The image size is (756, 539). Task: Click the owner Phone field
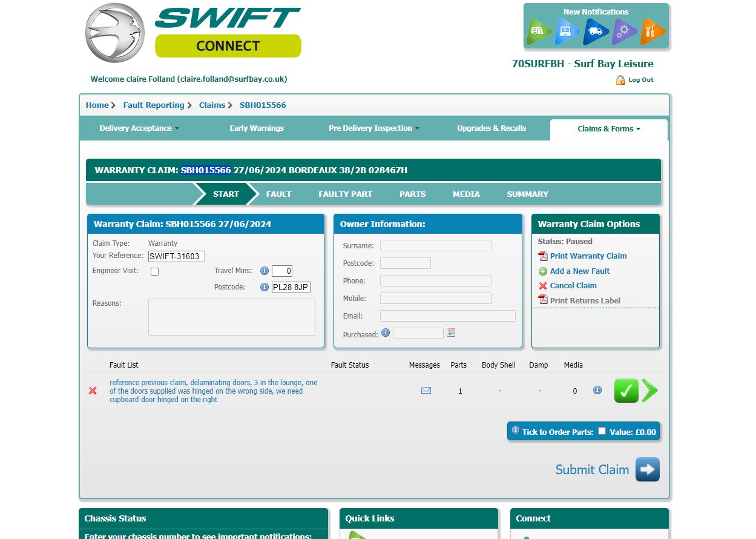point(436,281)
